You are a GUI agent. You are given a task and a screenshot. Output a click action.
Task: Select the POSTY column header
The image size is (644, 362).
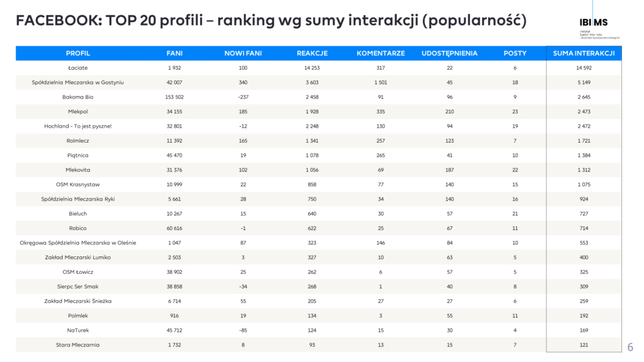(515, 53)
